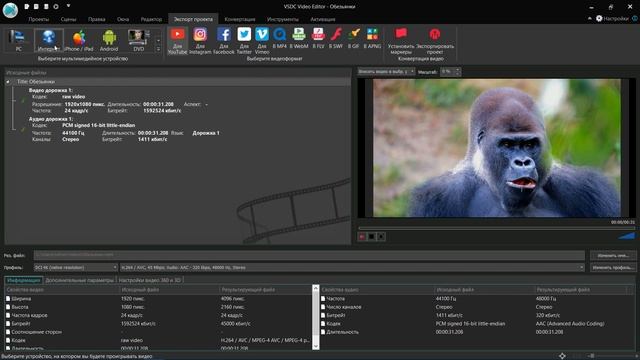Choose the YouTube export format
The height and width of the screenshot is (360, 640).
tap(177, 41)
